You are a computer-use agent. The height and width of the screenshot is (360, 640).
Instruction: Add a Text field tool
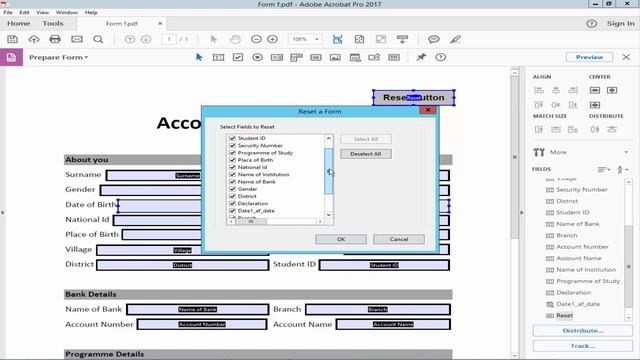(x=218, y=58)
